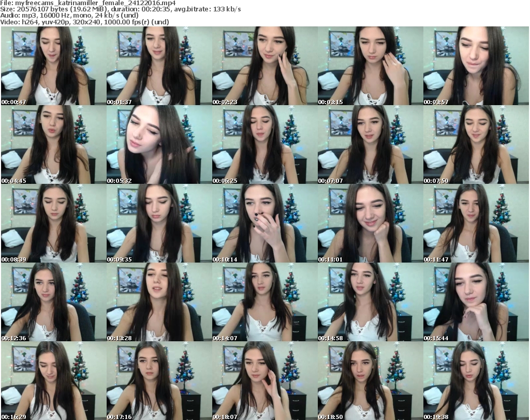Pick the frame timestamped 00:10:14
This screenshot has height=420, width=530.
point(264,224)
